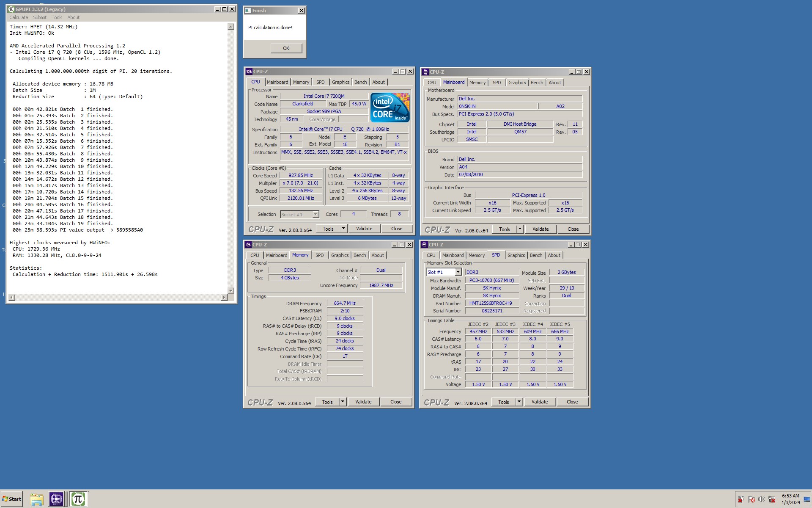
Task: Open the About menu in GPUPI
Action: [74, 17]
